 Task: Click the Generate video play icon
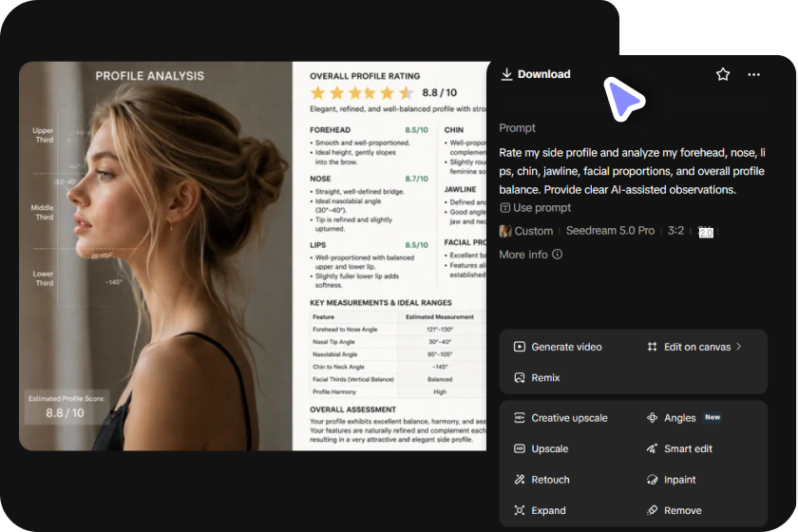pyautogui.click(x=519, y=347)
